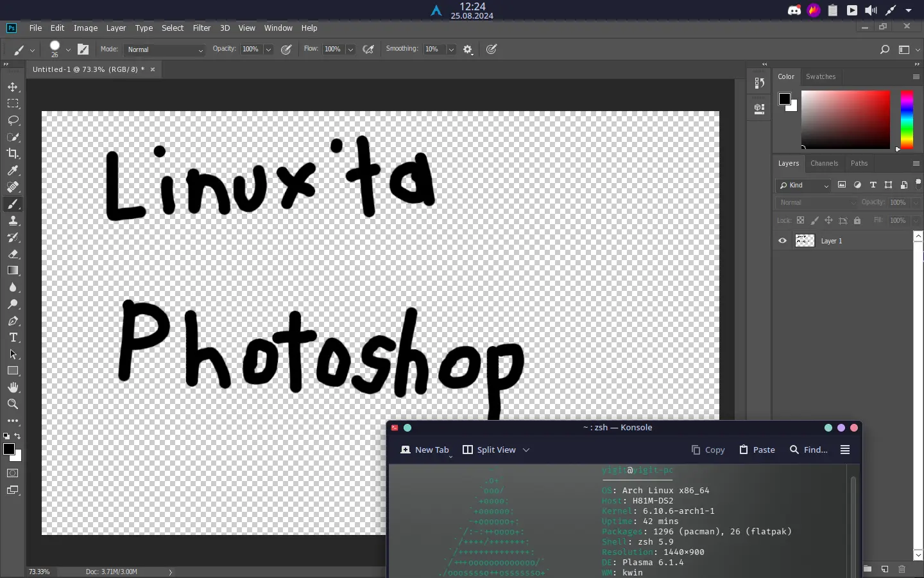Select the Quick Selection tool
The image size is (924, 578).
pyautogui.click(x=13, y=137)
